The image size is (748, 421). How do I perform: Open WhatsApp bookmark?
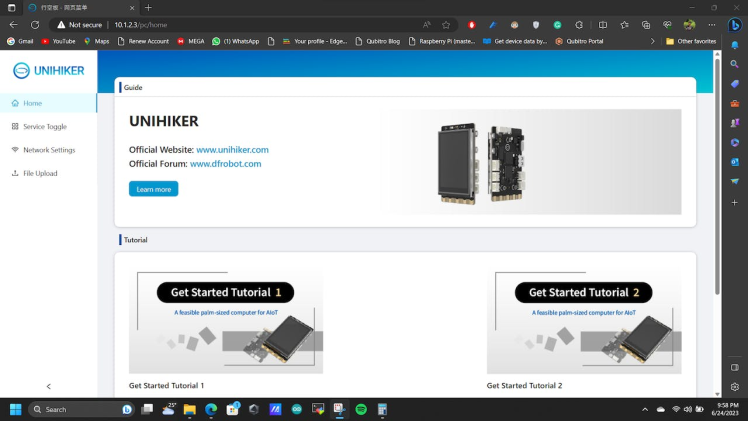[x=236, y=41]
